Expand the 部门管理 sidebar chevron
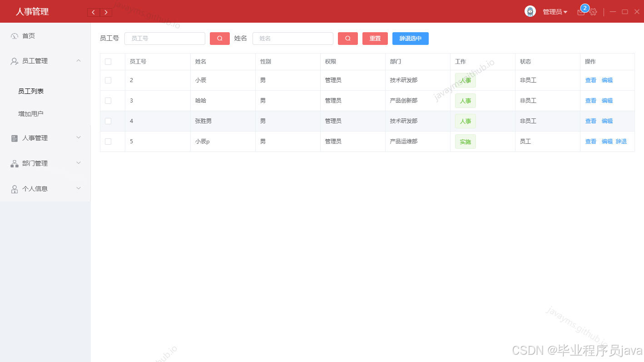This screenshot has width=644, height=362. pyautogui.click(x=79, y=163)
